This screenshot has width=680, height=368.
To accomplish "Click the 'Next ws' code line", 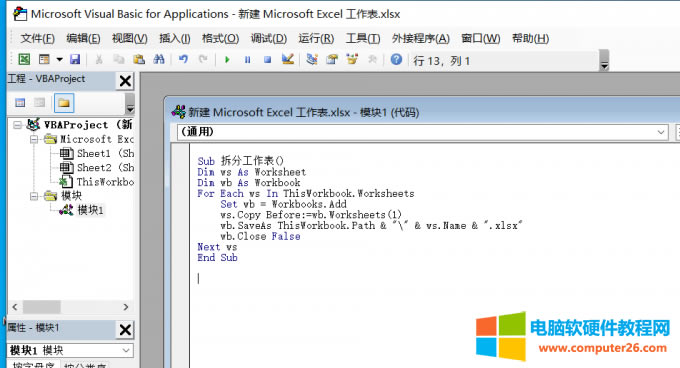I will coord(217,247).
